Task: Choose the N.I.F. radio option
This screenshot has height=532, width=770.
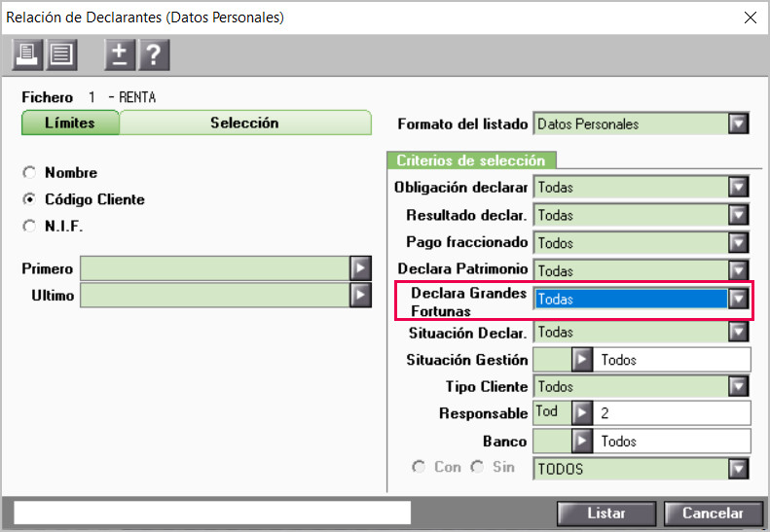Action: [29, 226]
